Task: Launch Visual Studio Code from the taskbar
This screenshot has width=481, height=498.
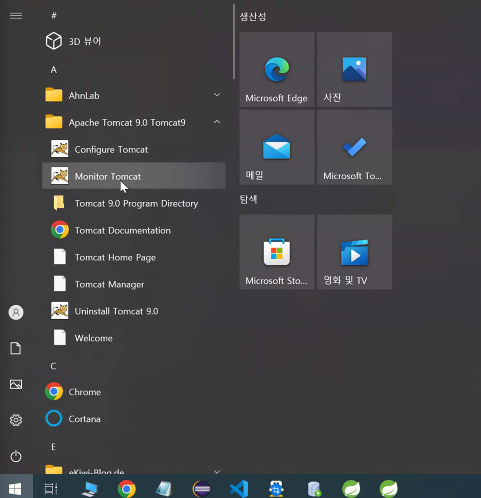Action: click(239, 489)
